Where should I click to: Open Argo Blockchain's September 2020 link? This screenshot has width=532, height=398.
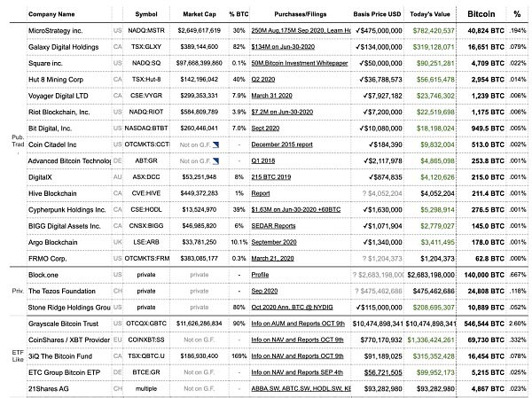274,242
